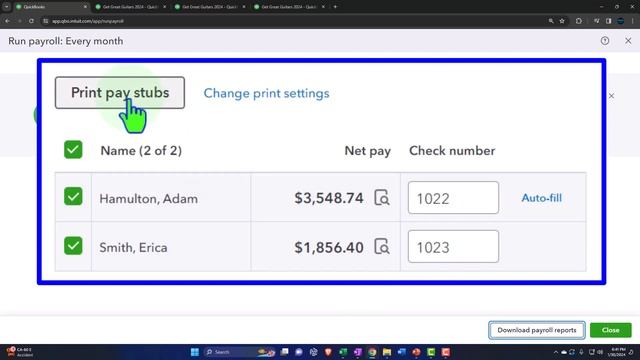
Task: Open the browser profile avatar
Action: point(620,21)
